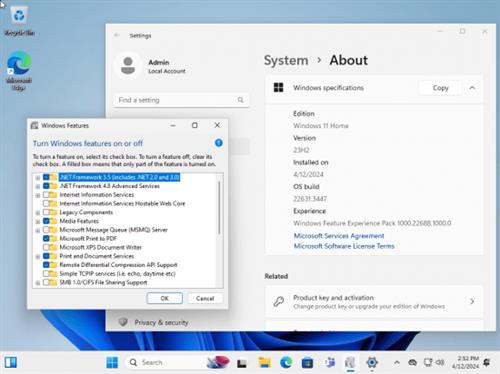The image size is (500, 374).
Task: Enable IIS Hostable Web Core checkbox
Action: pos(46,203)
